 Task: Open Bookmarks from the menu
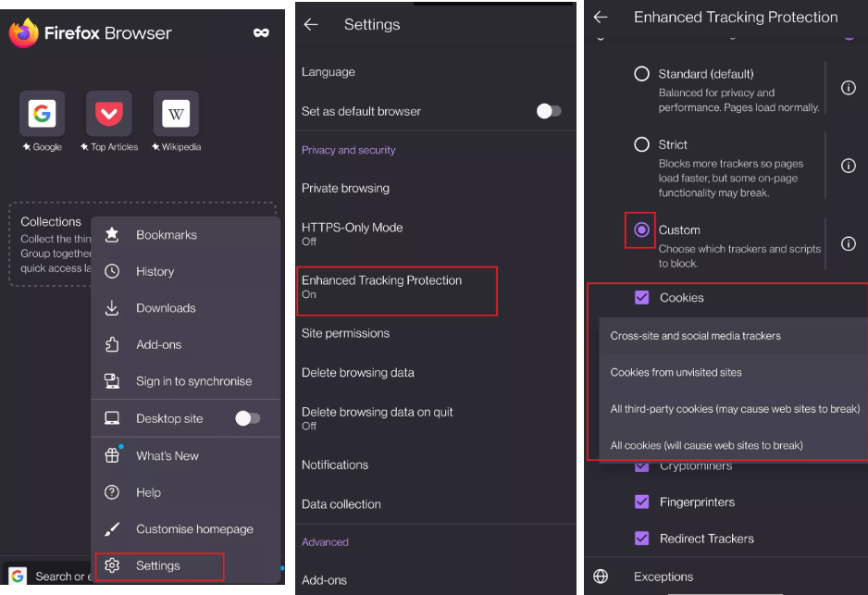coord(186,235)
